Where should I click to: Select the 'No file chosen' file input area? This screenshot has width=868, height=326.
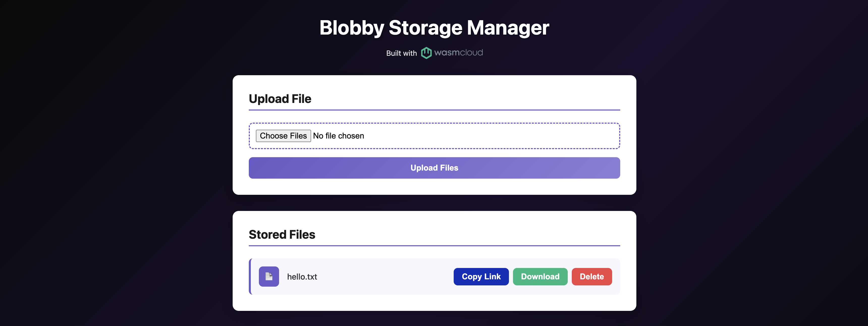click(x=338, y=135)
